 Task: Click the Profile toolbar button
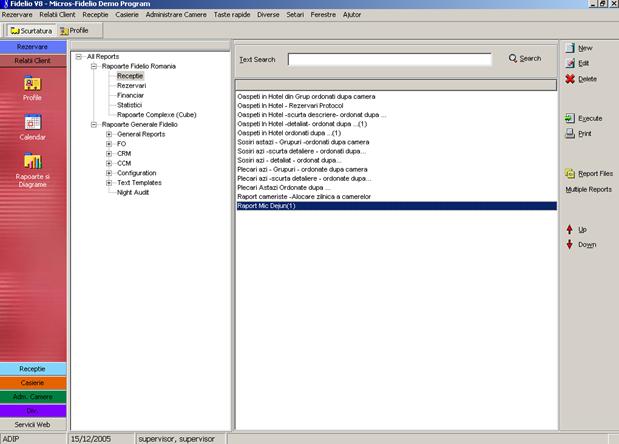pos(74,30)
